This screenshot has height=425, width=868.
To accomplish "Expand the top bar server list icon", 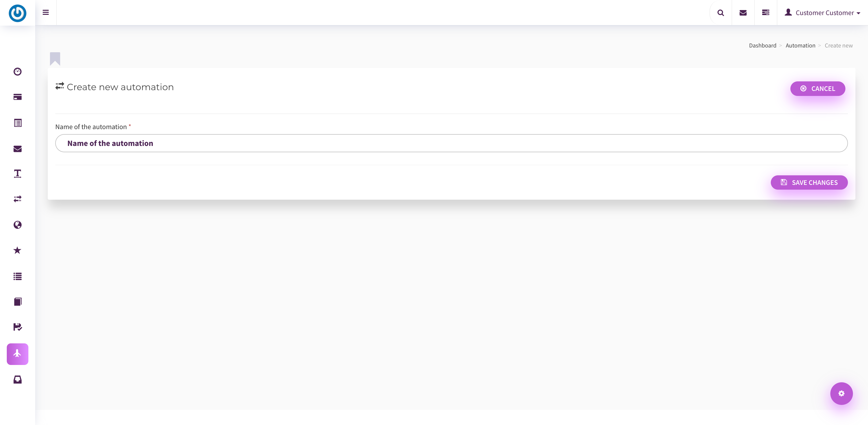I will (x=766, y=13).
